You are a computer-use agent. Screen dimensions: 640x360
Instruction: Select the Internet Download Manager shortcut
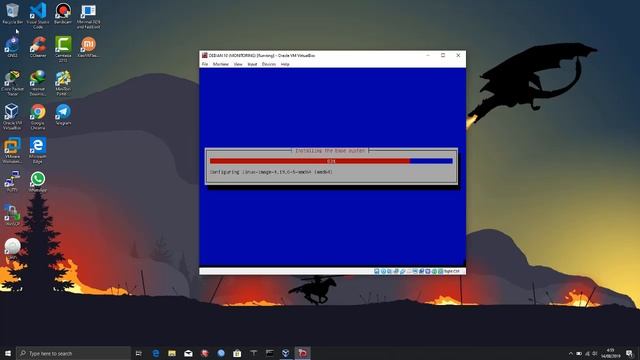(38, 83)
